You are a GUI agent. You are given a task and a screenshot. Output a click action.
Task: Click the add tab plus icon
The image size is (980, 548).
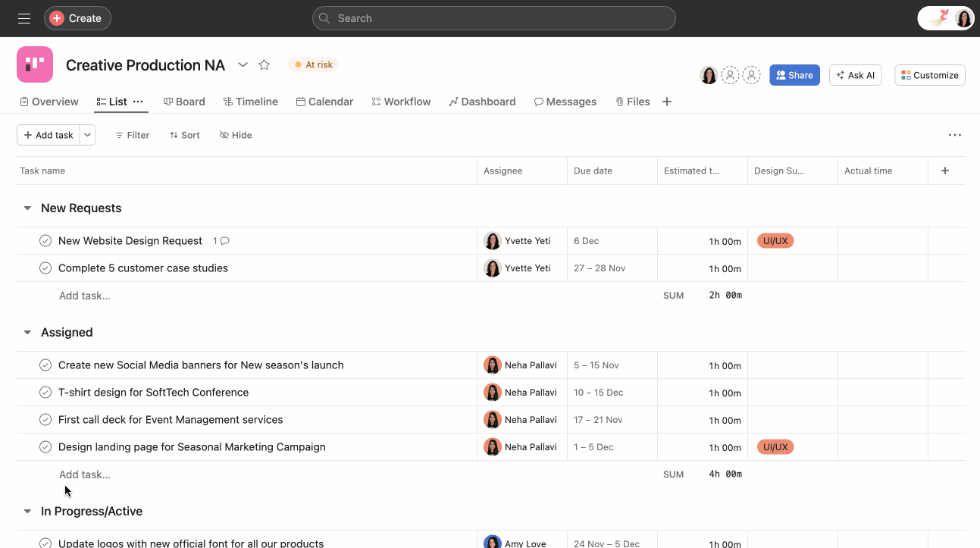pyautogui.click(x=667, y=102)
